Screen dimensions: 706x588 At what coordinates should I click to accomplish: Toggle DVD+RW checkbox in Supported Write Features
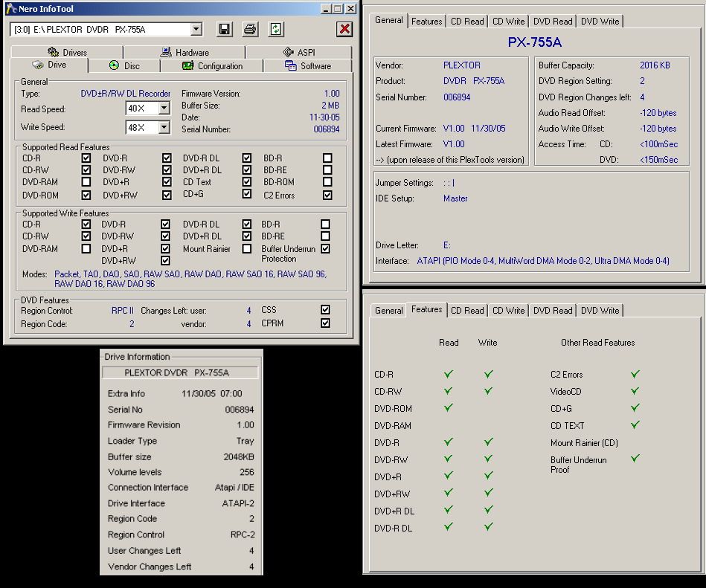[x=165, y=260]
